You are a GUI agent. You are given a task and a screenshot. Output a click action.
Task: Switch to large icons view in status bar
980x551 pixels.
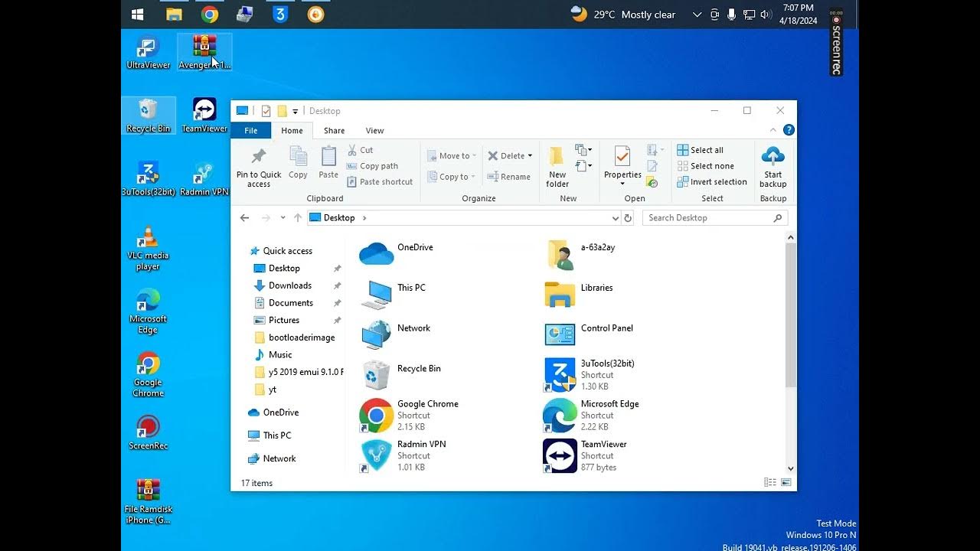coord(786,483)
